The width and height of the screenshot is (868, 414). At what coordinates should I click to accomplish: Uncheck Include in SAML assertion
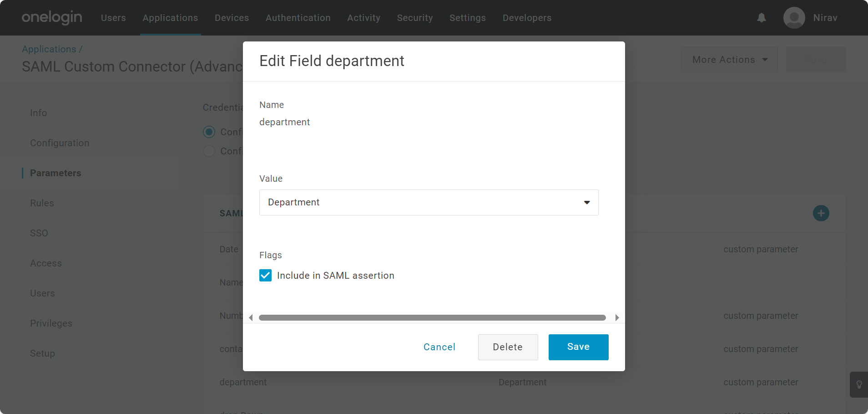point(265,276)
